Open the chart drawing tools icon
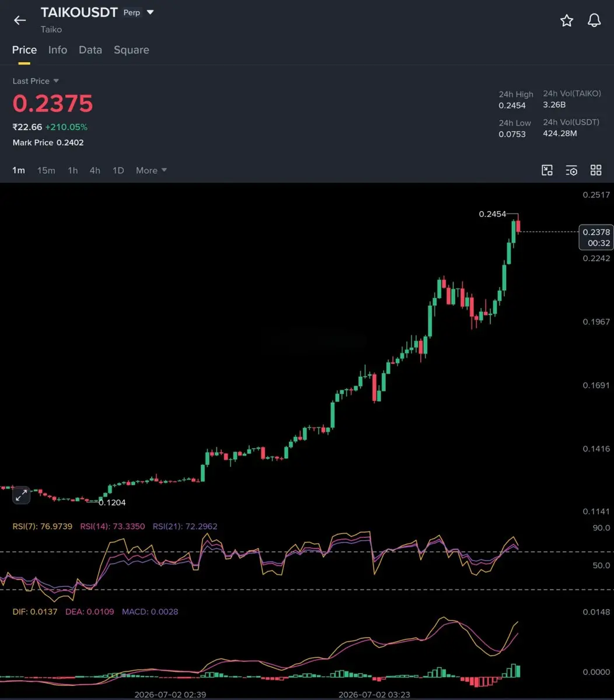The height and width of the screenshot is (700, 614). (547, 170)
